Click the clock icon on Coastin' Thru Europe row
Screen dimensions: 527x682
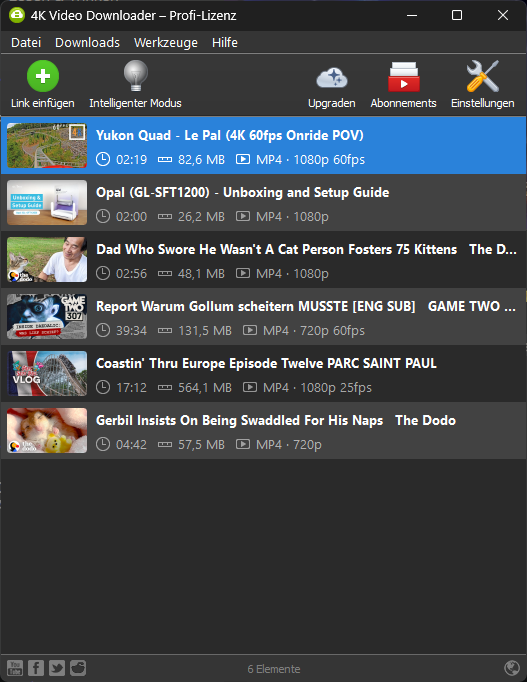(103, 387)
